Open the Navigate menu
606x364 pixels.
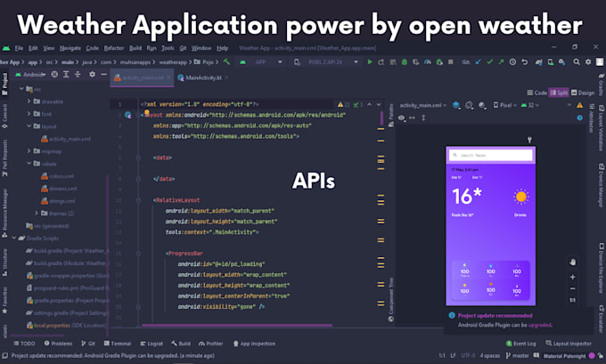point(70,48)
